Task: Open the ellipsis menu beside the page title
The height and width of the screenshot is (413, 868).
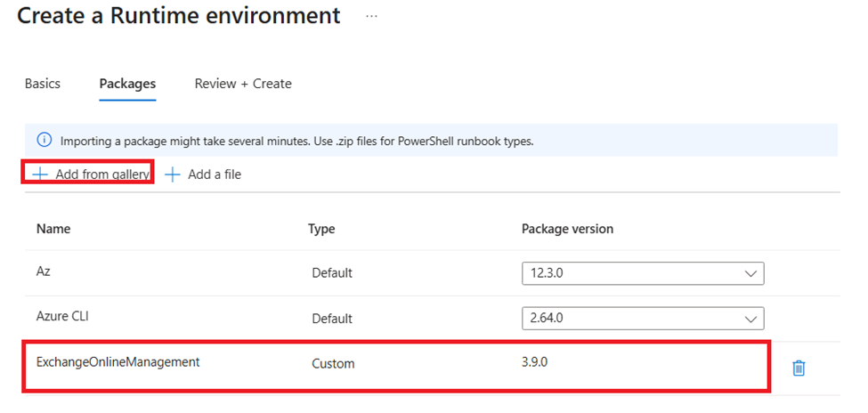Action: 372,16
